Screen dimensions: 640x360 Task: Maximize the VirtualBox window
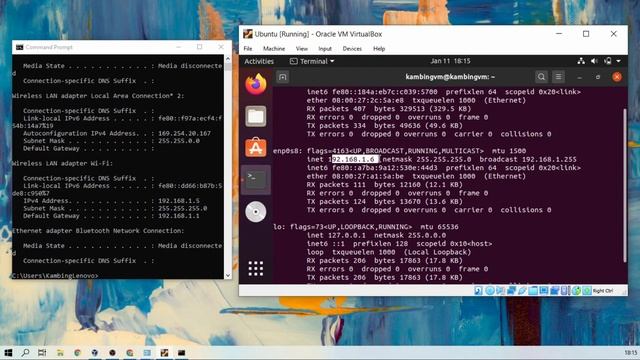coord(586,34)
